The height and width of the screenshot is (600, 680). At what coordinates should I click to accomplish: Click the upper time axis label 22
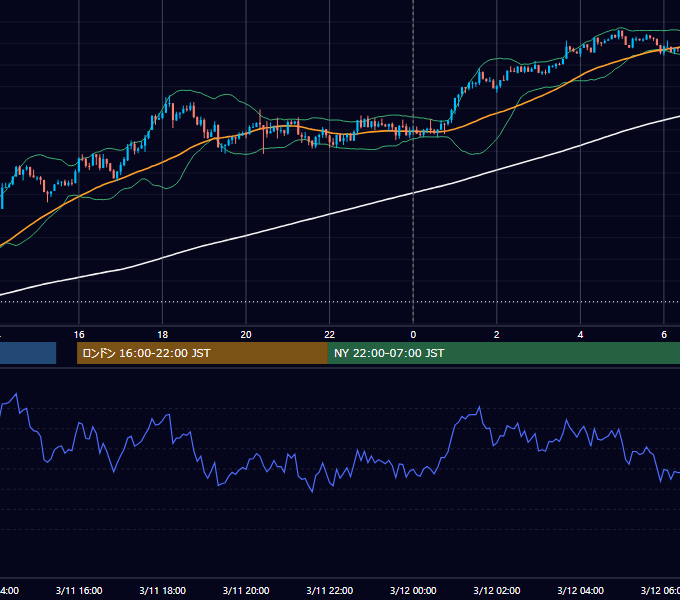coord(330,334)
